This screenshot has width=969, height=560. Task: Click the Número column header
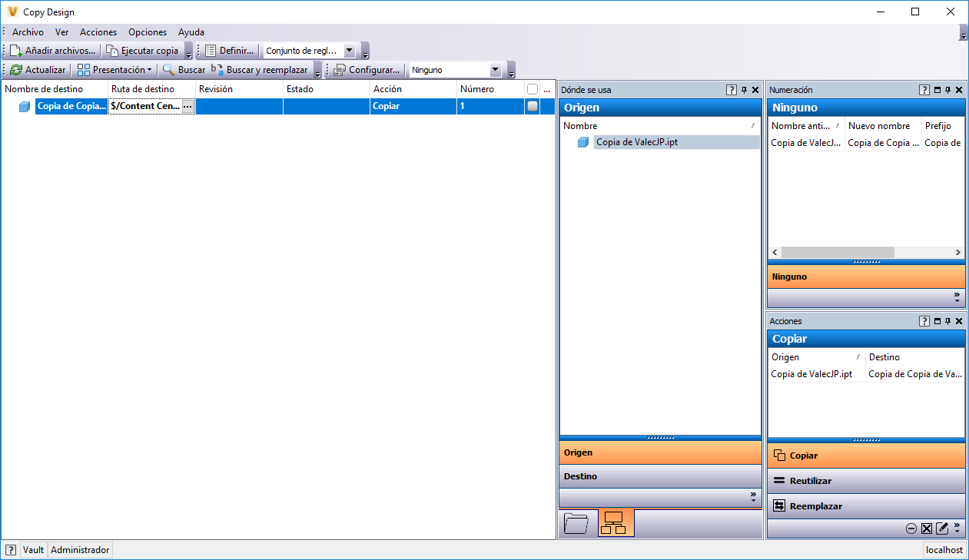[x=490, y=89]
